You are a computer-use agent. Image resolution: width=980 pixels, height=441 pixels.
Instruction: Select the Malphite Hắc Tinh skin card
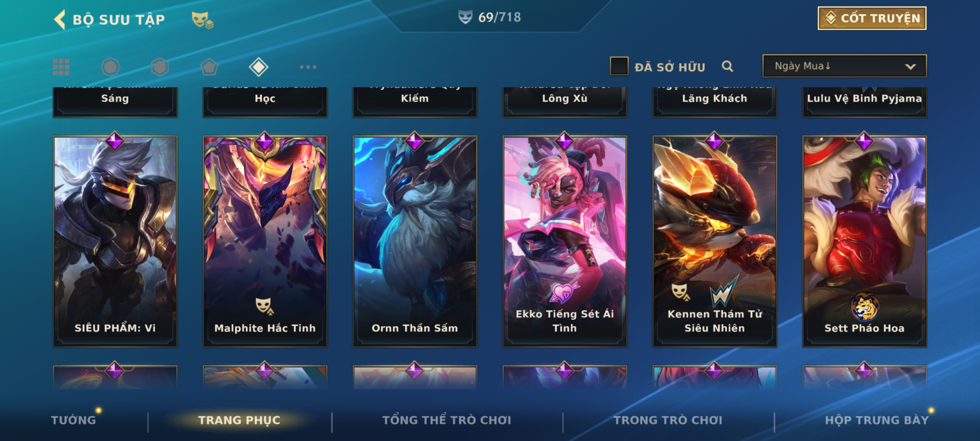click(x=265, y=241)
